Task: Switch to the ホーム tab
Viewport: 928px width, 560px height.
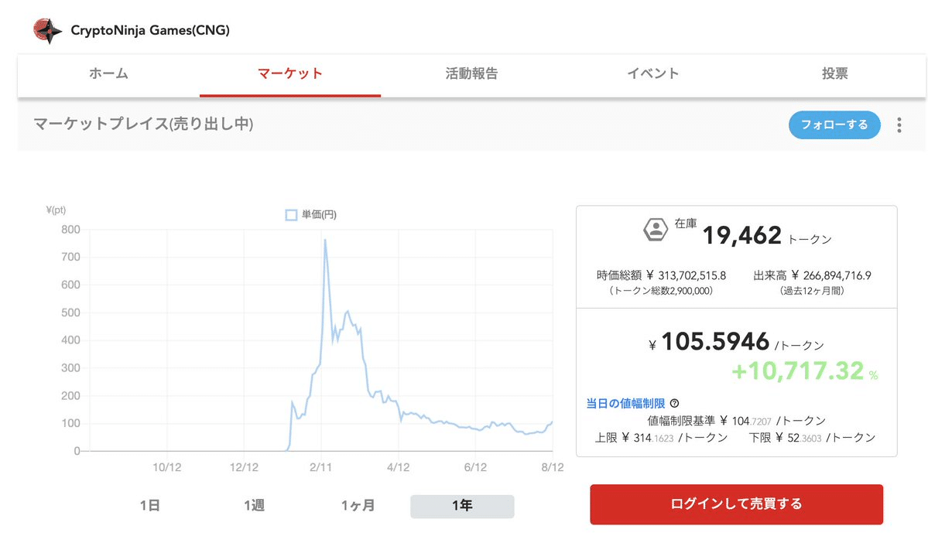Action: [108, 73]
